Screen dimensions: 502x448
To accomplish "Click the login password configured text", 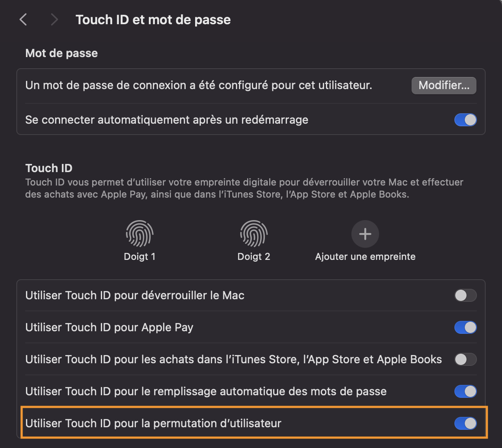I will tap(199, 85).
